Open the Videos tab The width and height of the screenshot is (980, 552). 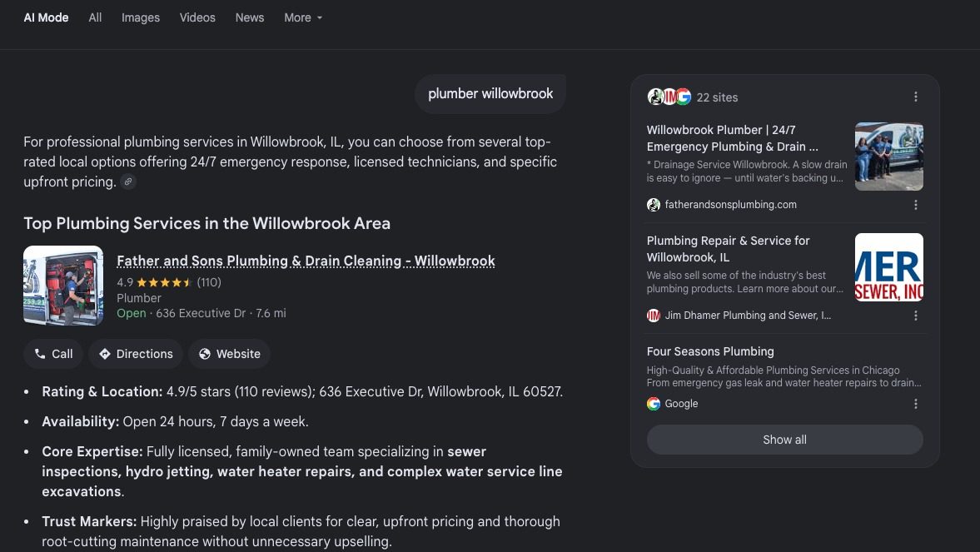(197, 17)
